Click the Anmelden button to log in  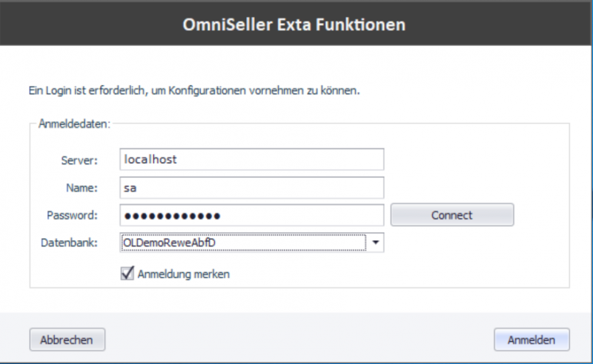tap(531, 340)
